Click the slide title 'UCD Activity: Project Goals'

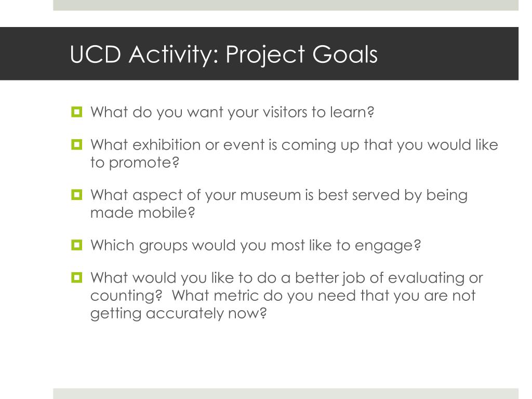click(223, 54)
